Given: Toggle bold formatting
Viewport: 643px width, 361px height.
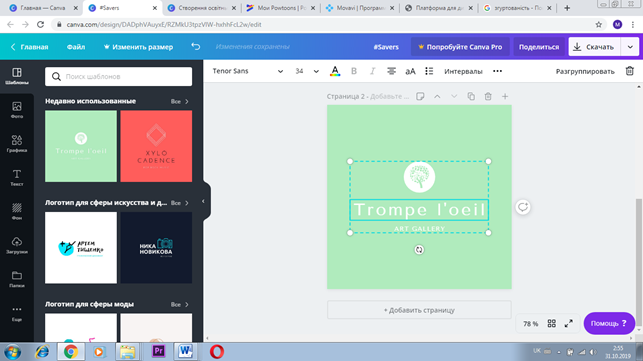Looking at the screenshot, I should (354, 71).
